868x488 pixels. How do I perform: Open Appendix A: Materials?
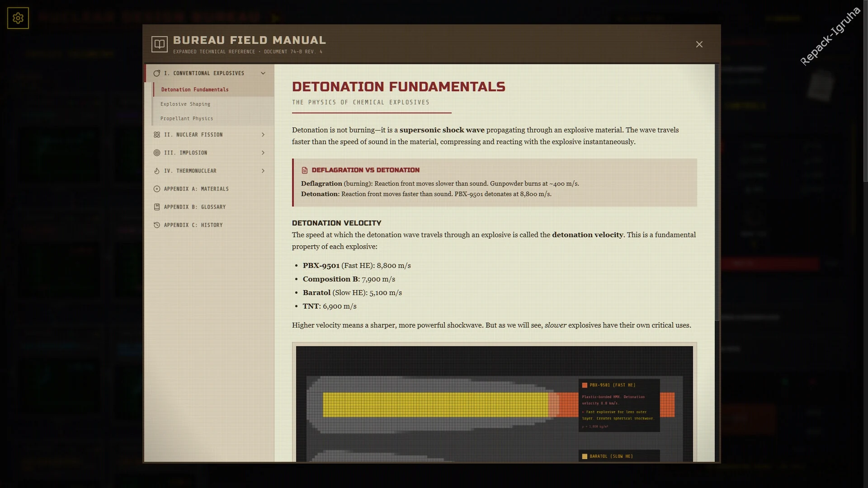pyautogui.click(x=209, y=189)
